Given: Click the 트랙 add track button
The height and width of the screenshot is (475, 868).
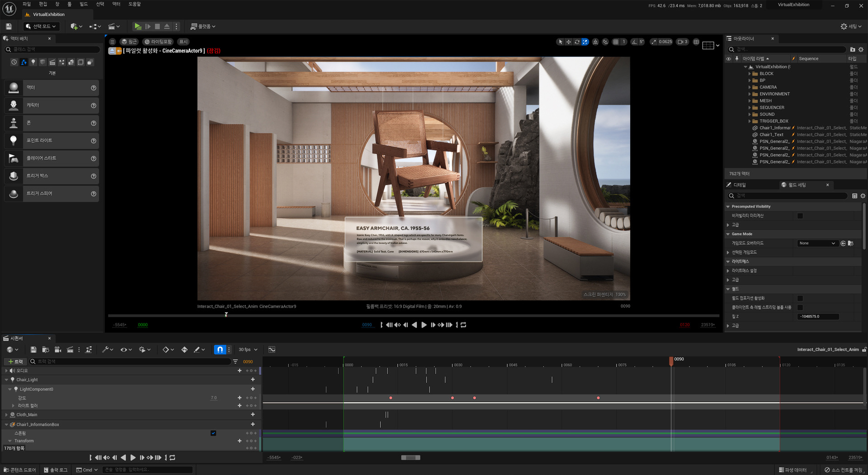Looking at the screenshot, I should click(x=15, y=362).
